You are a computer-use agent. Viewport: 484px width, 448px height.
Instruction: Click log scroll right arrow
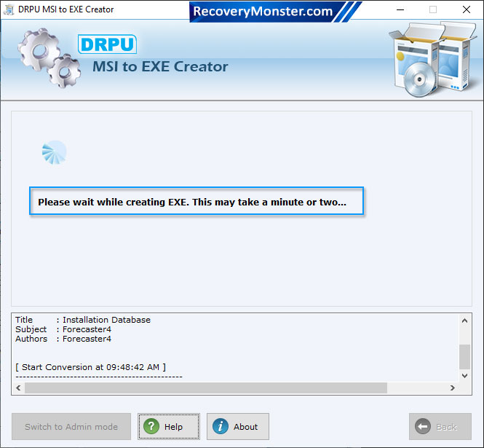[x=453, y=388]
